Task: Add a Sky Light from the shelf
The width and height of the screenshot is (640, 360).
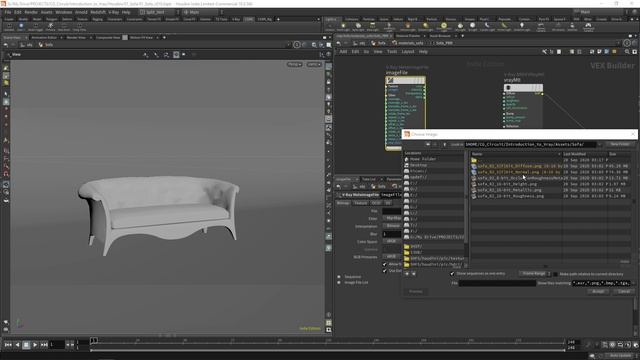Action: click(460, 27)
